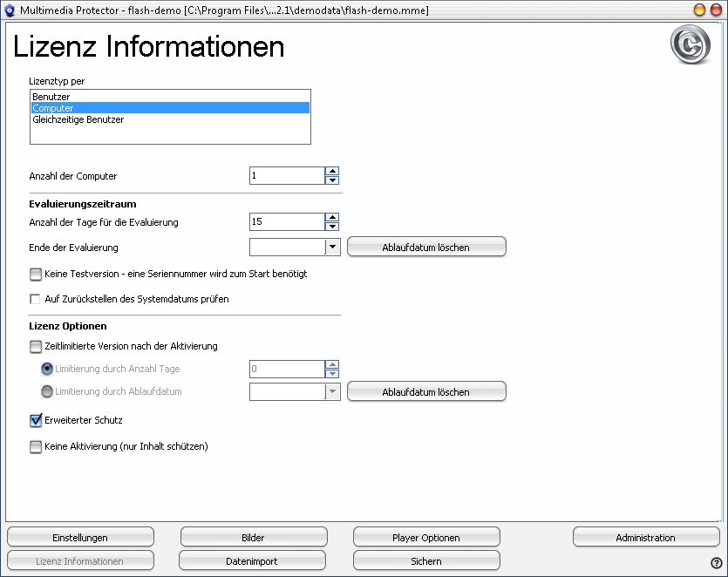Screen dimensions: 728x577
Task: Decrease the Anzahl der Tage für die Evaluierung value
Action: [332, 227]
